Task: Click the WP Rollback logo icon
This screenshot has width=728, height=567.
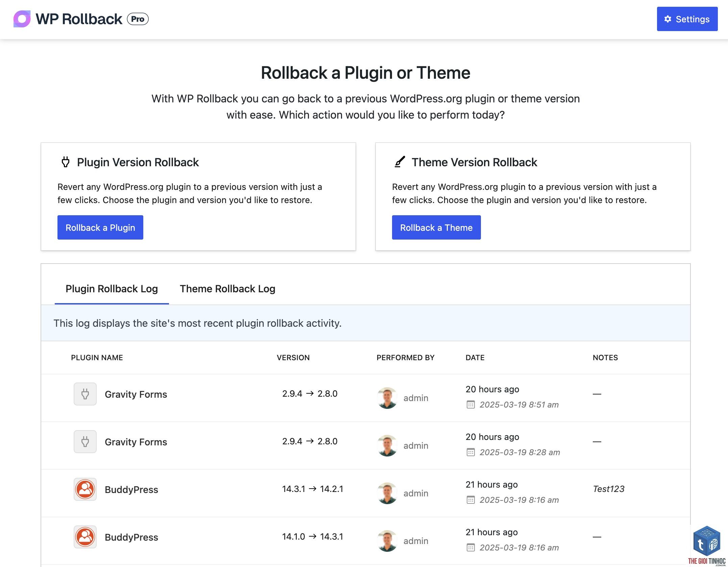Action: click(x=22, y=19)
